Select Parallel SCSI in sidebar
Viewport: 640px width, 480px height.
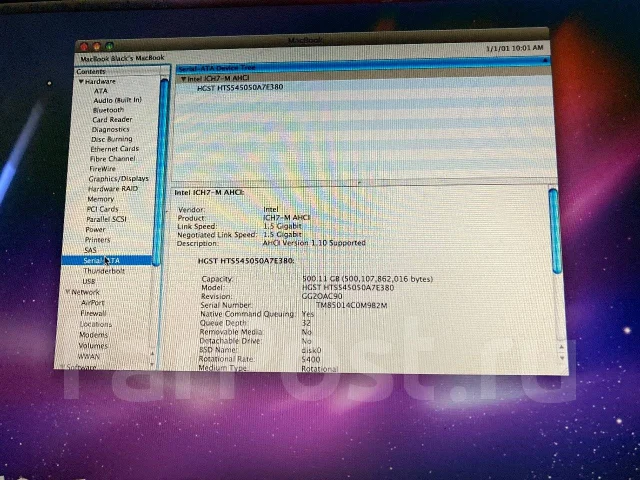click(x=106, y=219)
